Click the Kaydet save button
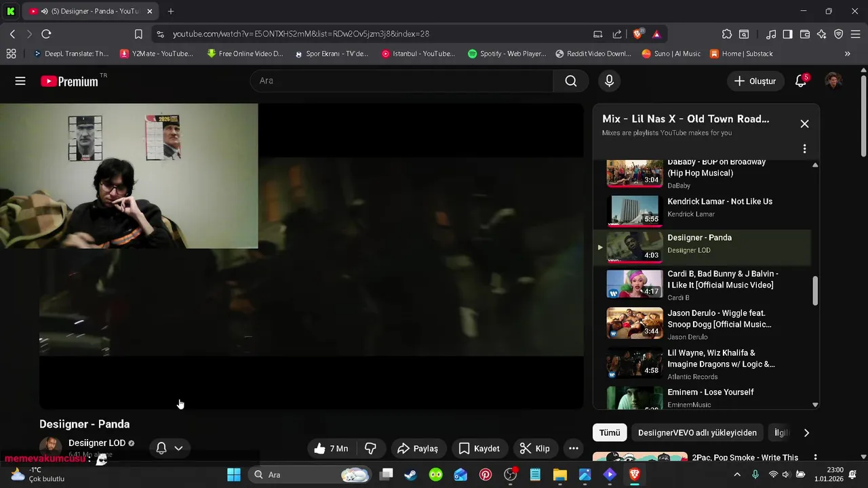Viewport: 868px width, 488px height. pyautogui.click(x=479, y=448)
